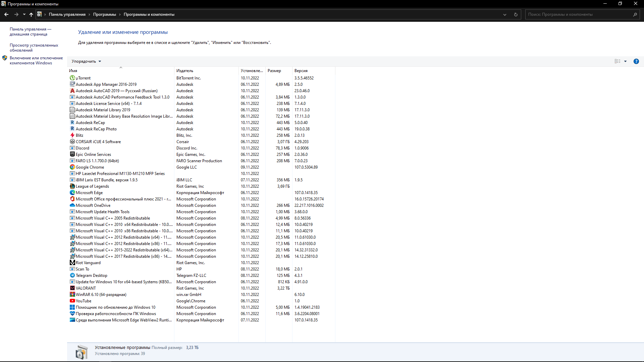Refresh the address bar view
The image size is (644, 362).
(x=516, y=14)
